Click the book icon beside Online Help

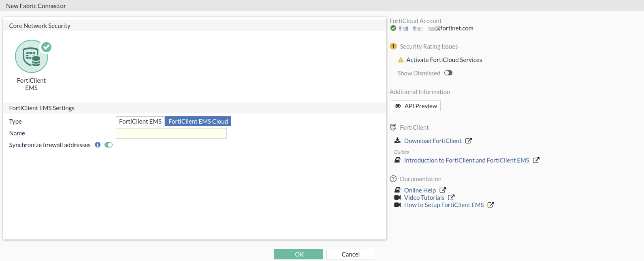(x=397, y=190)
